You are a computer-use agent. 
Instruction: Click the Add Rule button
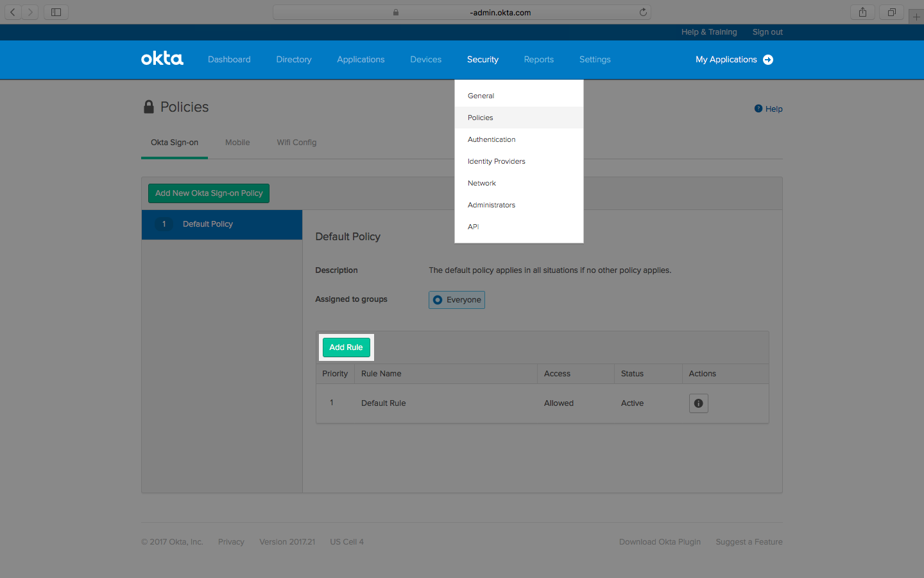[346, 347]
